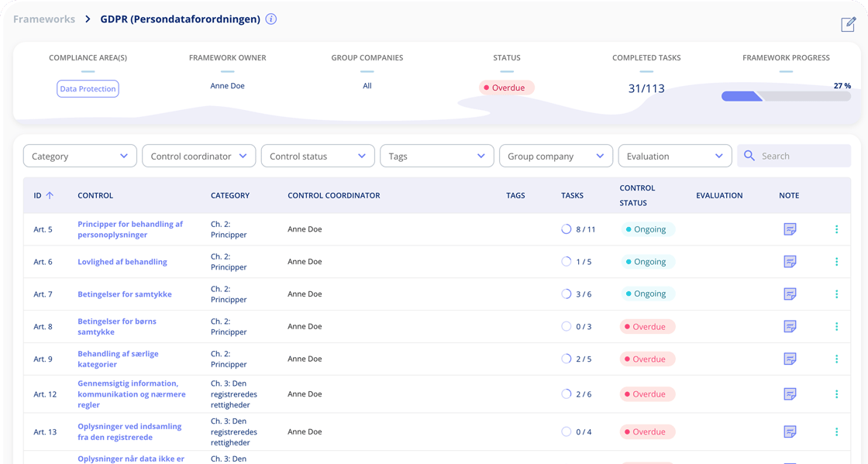Click Overdue status badge for Art. 12
868x464 pixels.
tap(647, 394)
